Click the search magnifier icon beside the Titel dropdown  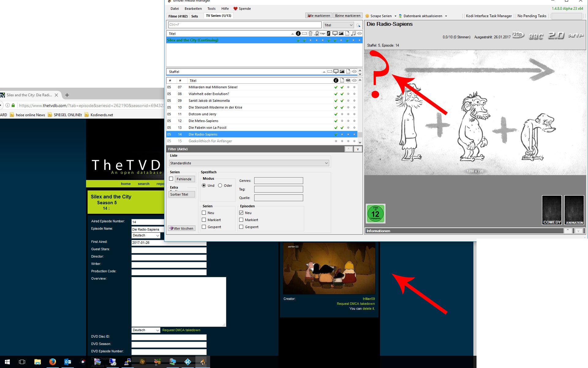358,25
